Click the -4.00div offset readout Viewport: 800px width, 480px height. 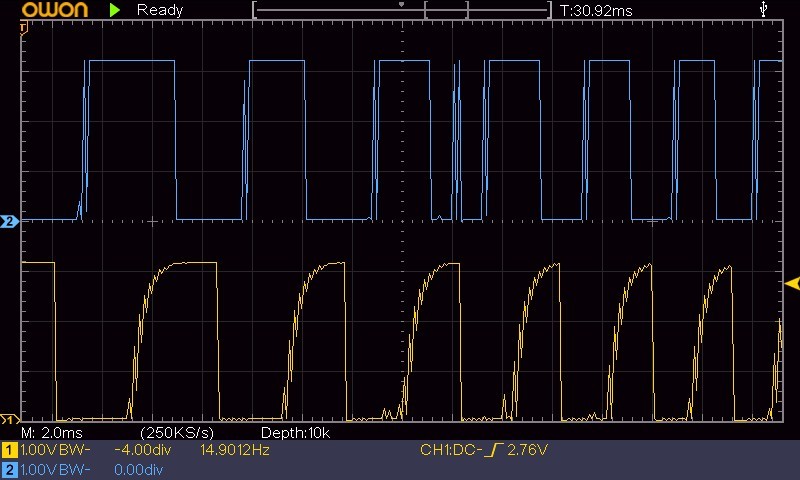click(143, 450)
